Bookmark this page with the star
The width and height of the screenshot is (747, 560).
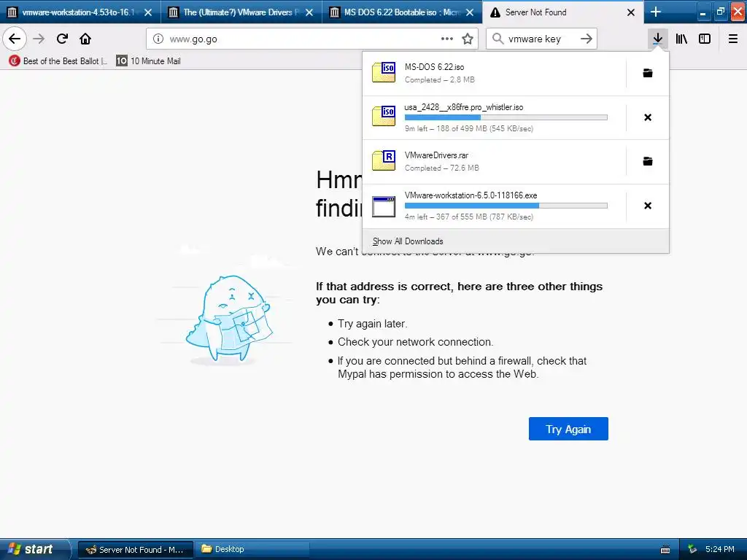tap(468, 39)
